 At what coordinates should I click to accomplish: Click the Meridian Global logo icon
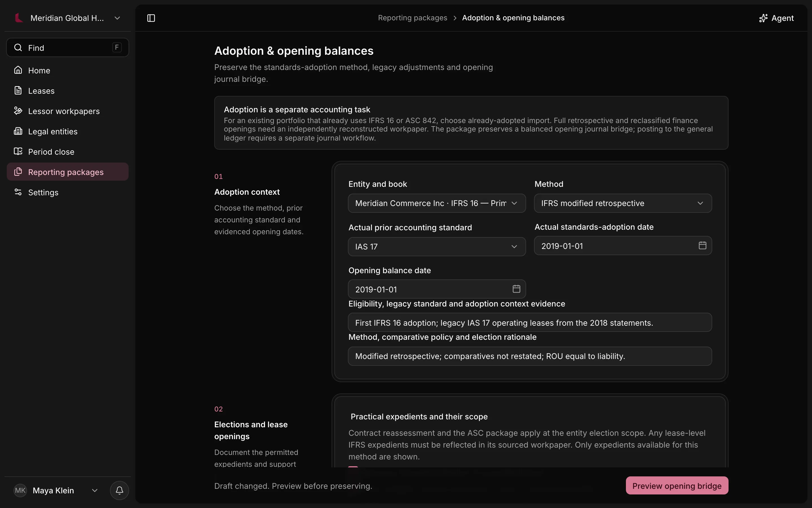pos(19,18)
